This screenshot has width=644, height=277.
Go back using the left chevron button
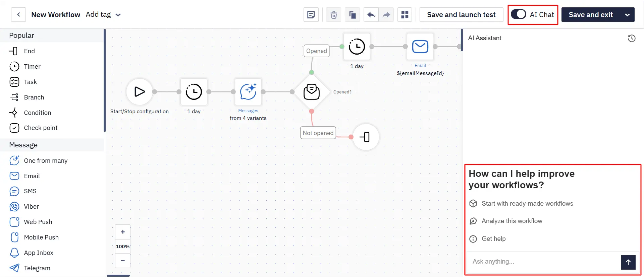[18, 14]
